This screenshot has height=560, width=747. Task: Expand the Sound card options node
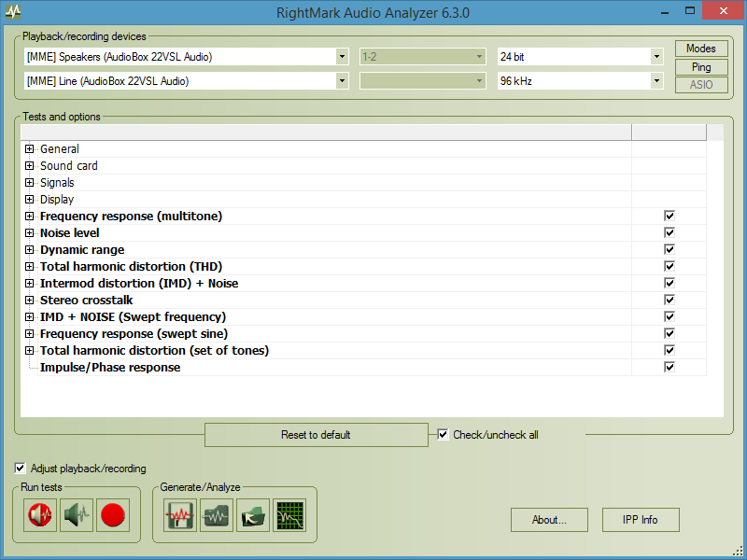(x=30, y=166)
